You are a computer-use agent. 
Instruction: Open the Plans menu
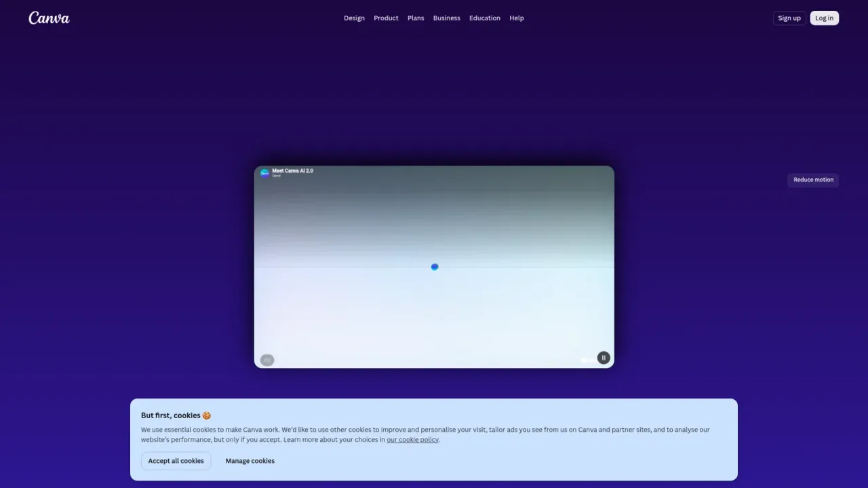[416, 18]
